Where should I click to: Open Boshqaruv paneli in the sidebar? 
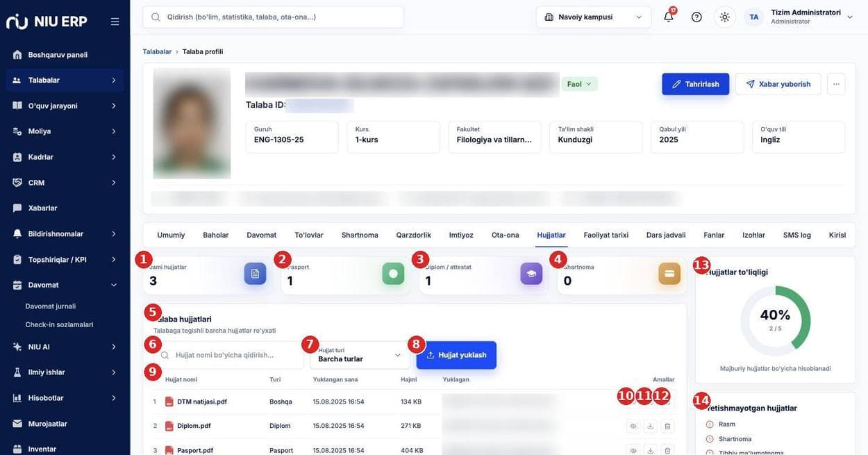(x=65, y=54)
